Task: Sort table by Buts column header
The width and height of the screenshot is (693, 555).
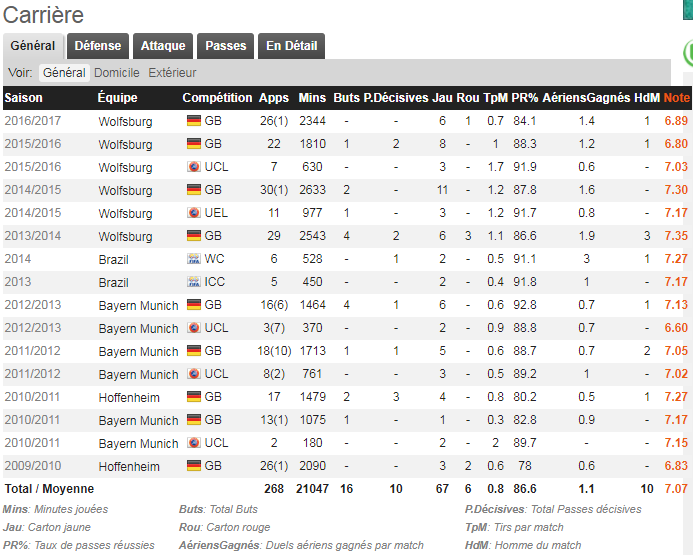Action: click(346, 98)
